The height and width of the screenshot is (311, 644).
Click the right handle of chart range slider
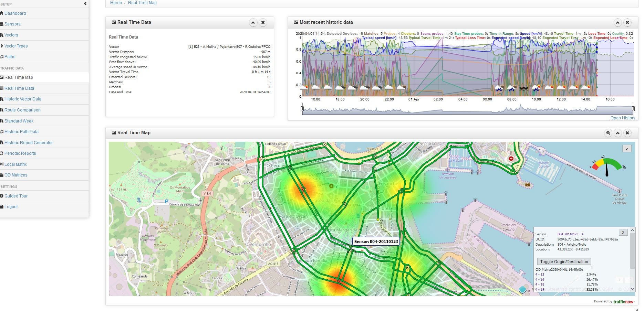[633, 109]
